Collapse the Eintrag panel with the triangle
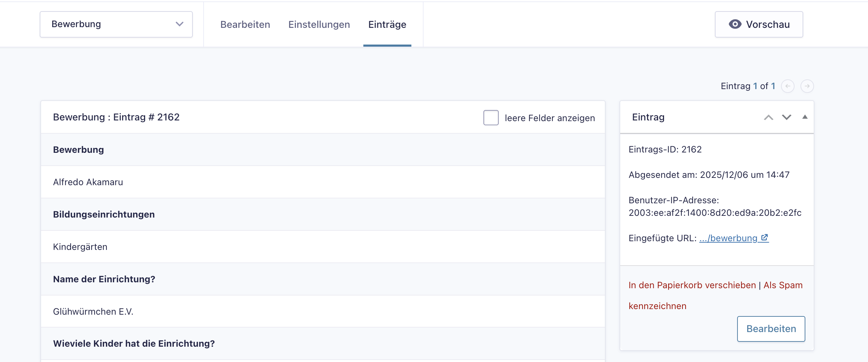The height and width of the screenshot is (362, 868). tap(805, 117)
